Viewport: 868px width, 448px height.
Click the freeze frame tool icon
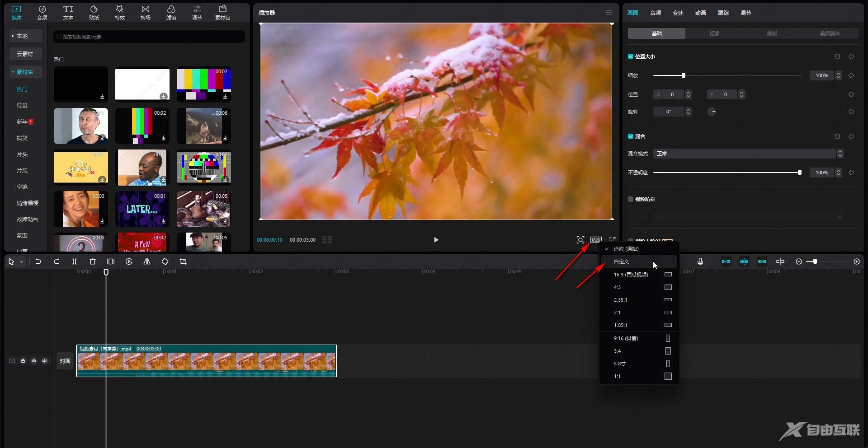click(x=111, y=261)
